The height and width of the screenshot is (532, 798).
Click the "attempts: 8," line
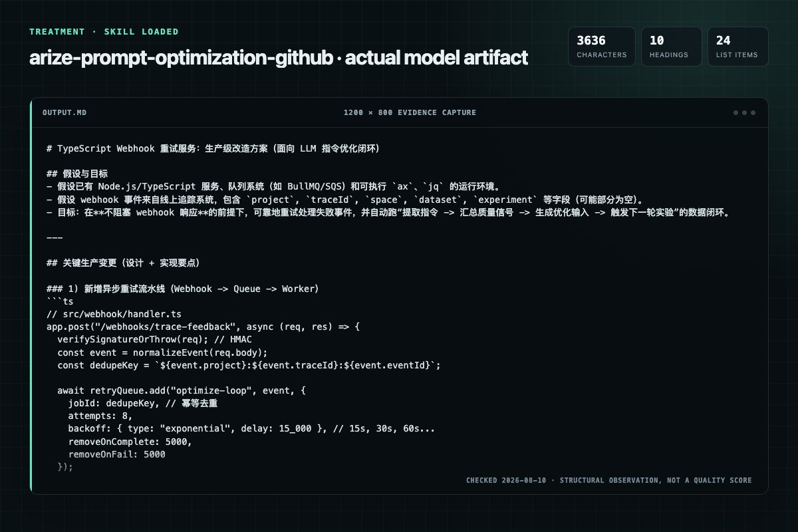pyautogui.click(x=100, y=416)
